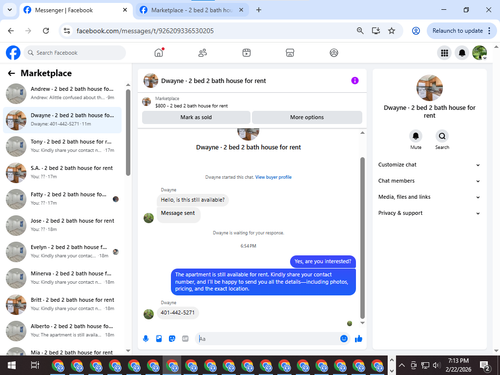
Task: Click the Search Facebook field
Action: [x=75, y=53]
